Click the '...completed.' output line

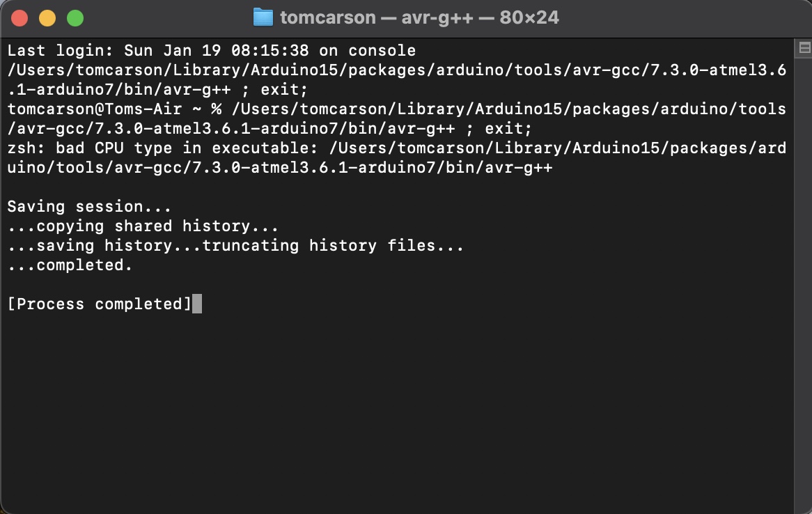[x=70, y=265]
